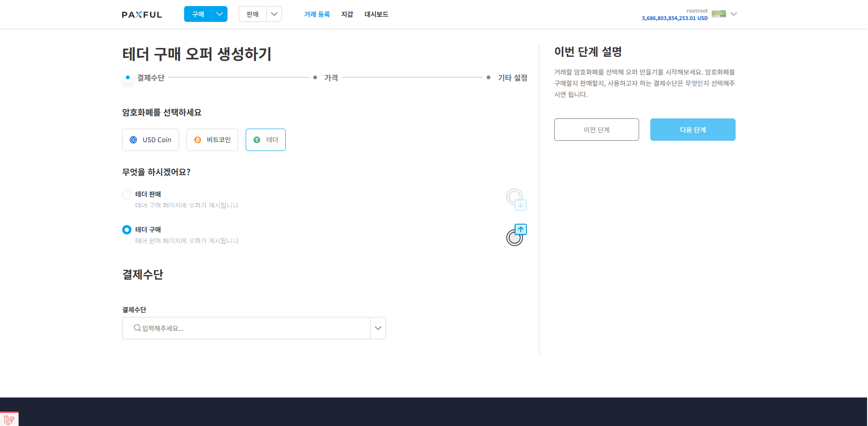
Task: Select the 테더 (Tether) cryptocurrency option
Action: point(265,139)
